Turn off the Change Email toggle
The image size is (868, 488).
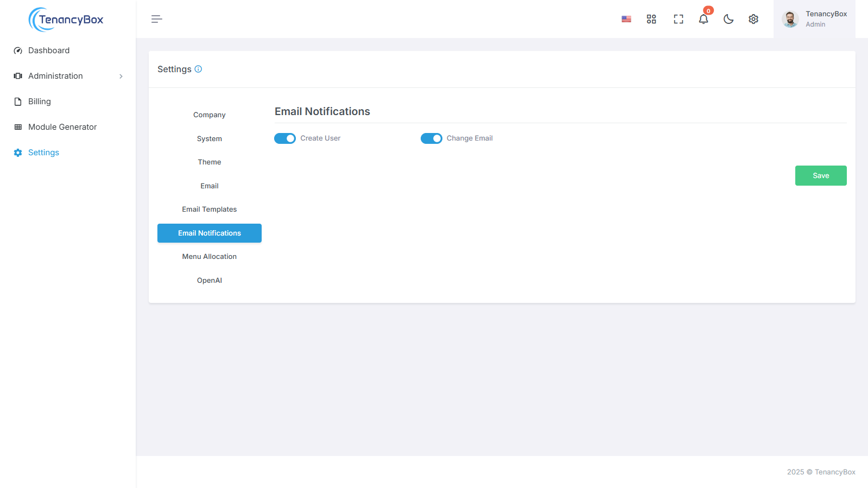click(x=432, y=138)
